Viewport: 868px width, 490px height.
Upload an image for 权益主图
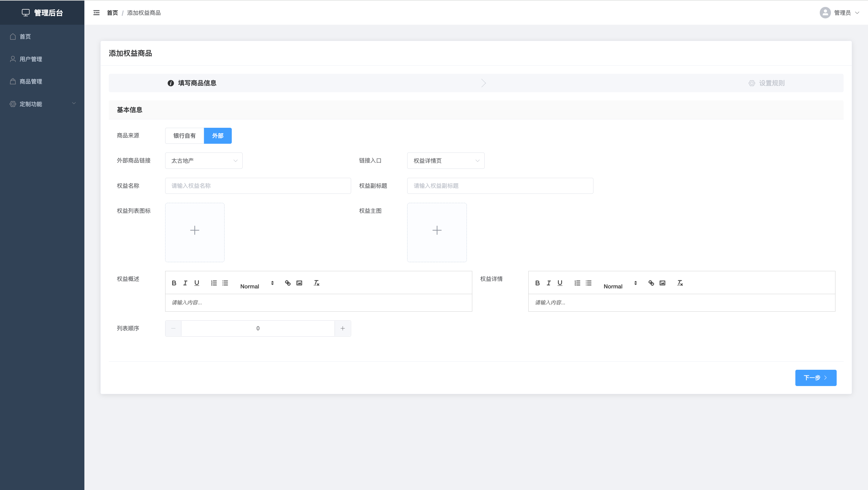(437, 232)
